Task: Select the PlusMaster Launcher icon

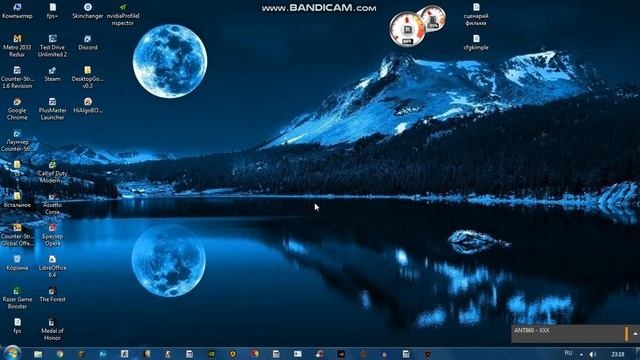Action: [52, 109]
